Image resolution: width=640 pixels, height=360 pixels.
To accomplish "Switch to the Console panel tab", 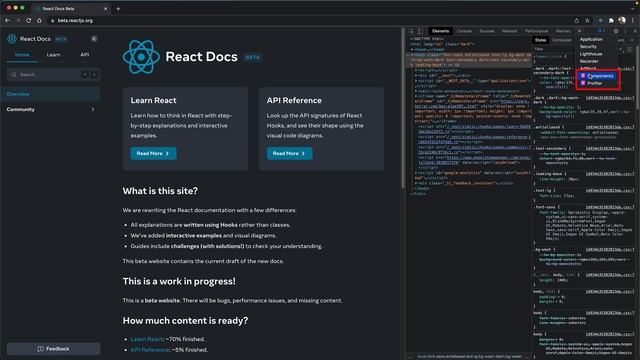I will [x=464, y=31].
